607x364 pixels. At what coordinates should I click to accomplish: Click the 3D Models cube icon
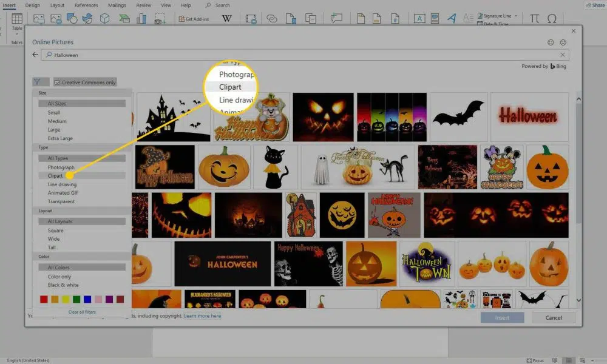(x=104, y=18)
